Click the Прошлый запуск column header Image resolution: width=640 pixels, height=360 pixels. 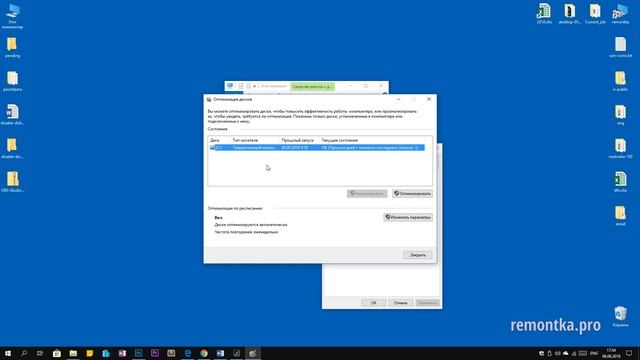pos(298,140)
